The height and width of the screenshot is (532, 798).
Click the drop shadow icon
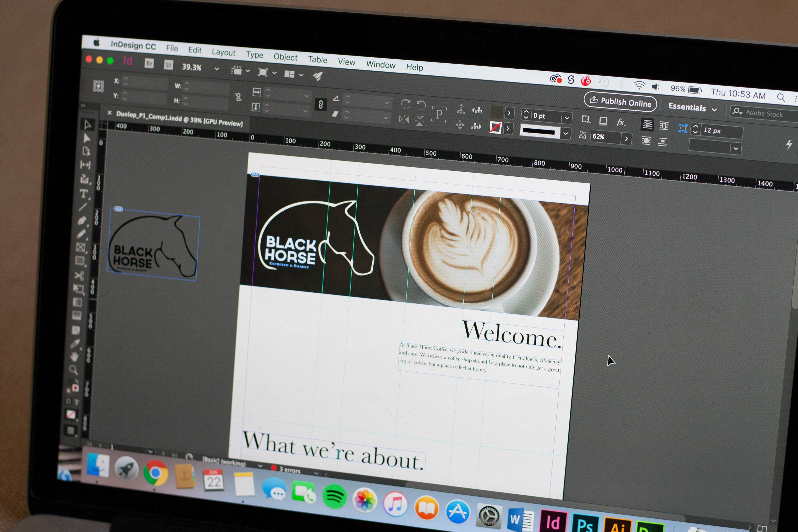pyautogui.click(x=603, y=121)
